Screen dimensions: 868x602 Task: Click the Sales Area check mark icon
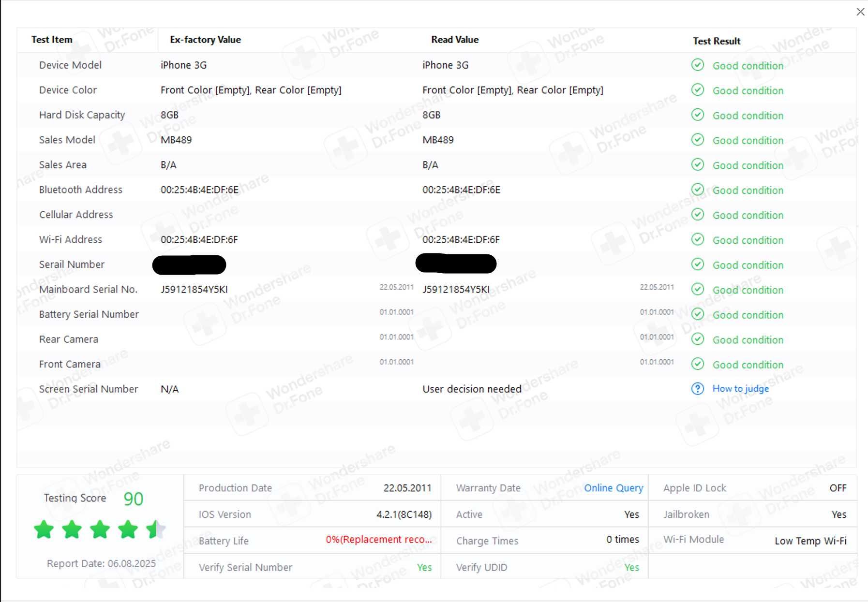[x=698, y=164]
